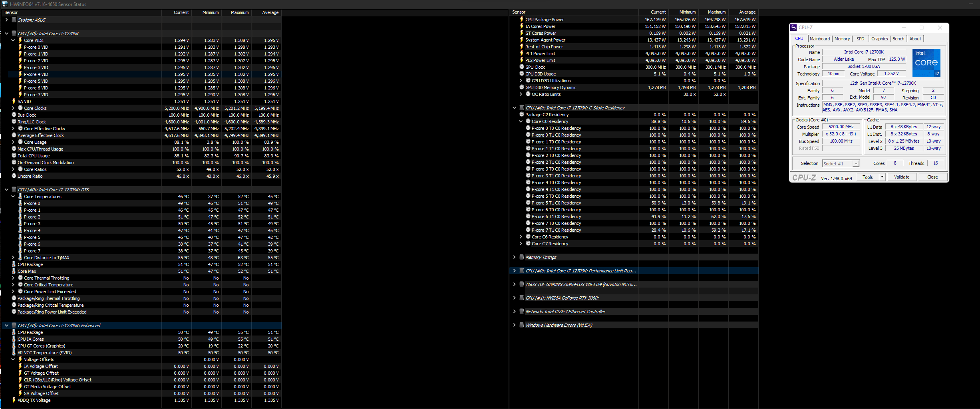Click the circle icon beside Ring/LLC Clock
The height and width of the screenshot is (409, 980).
pos(14,122)
